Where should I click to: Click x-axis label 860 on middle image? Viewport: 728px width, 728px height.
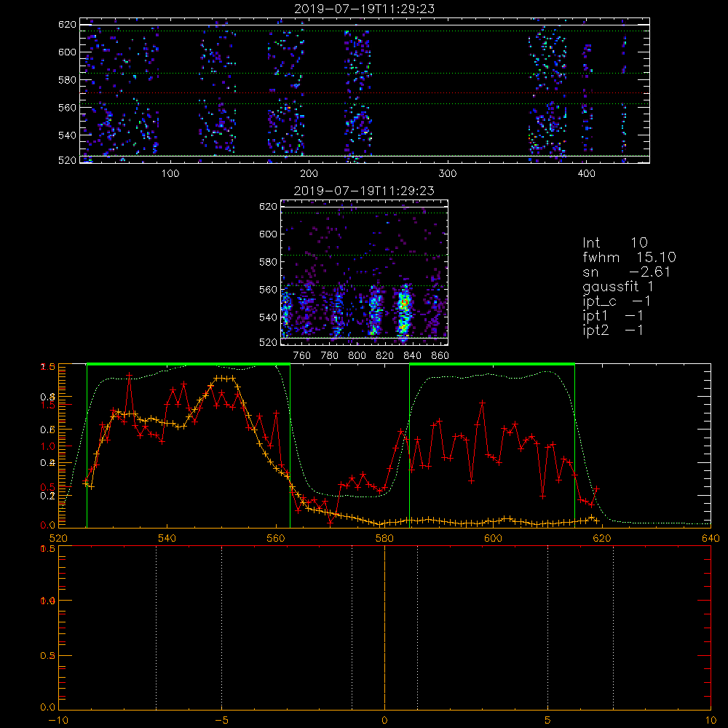(x=440, y=356)
